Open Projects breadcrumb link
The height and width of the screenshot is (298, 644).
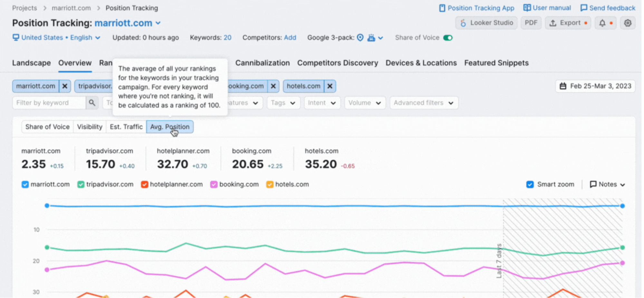pos(24,8)
